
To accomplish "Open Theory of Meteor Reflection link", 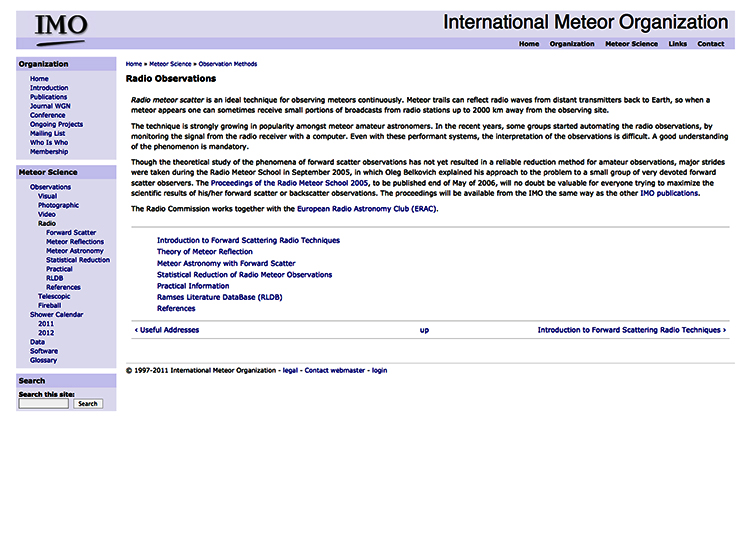I will coord(205,252).
